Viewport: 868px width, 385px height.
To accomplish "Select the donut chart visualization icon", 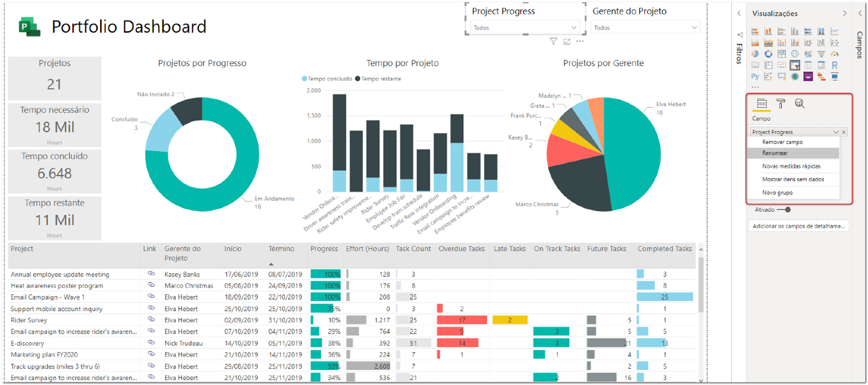I will (x=768, y=53).
